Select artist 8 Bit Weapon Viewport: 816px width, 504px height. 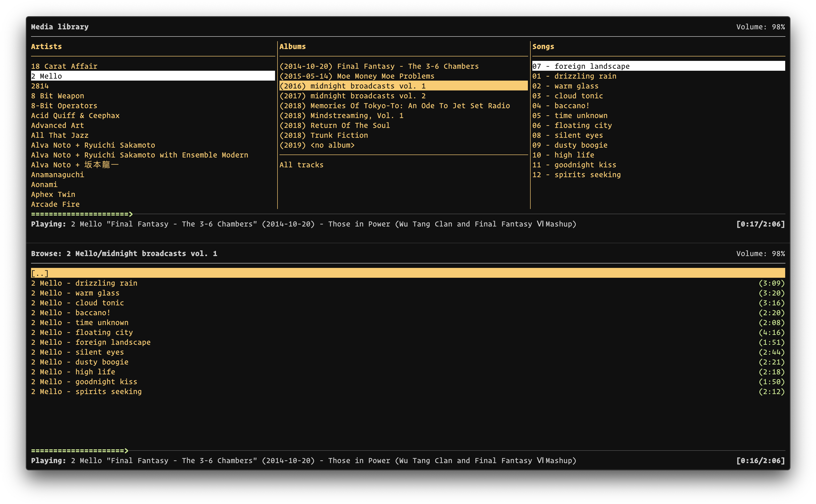point(58,96)
